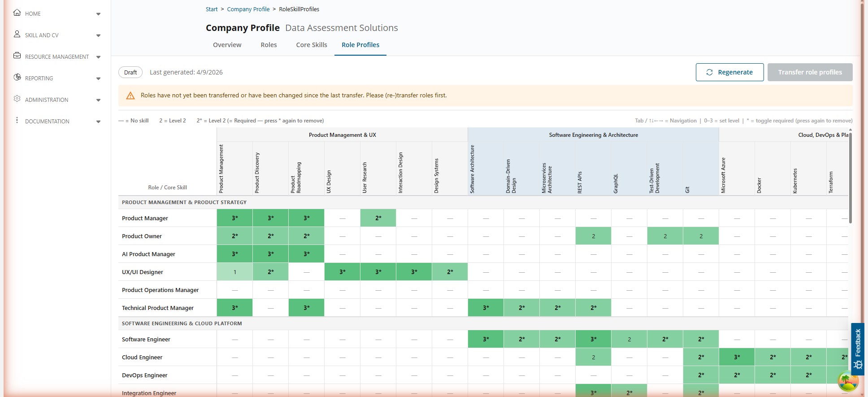Click the Skill and CV person icon

[x=17, y=34]
